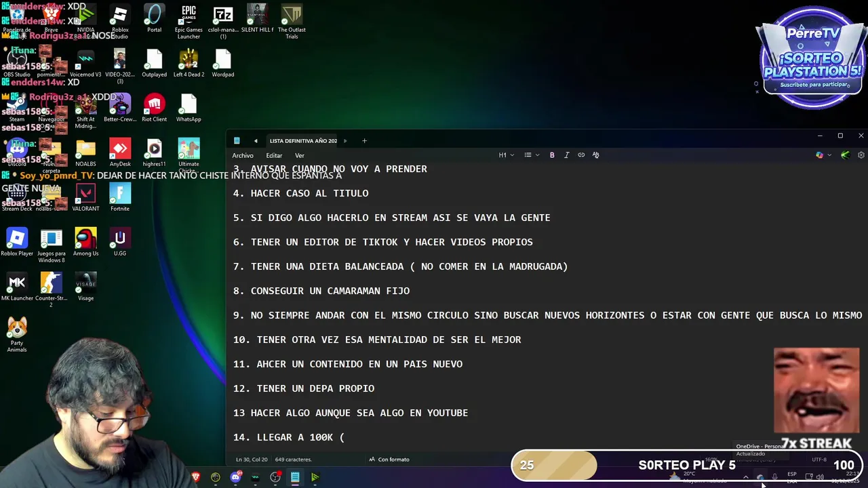Open Notepad settings gear

pos(861,155)
